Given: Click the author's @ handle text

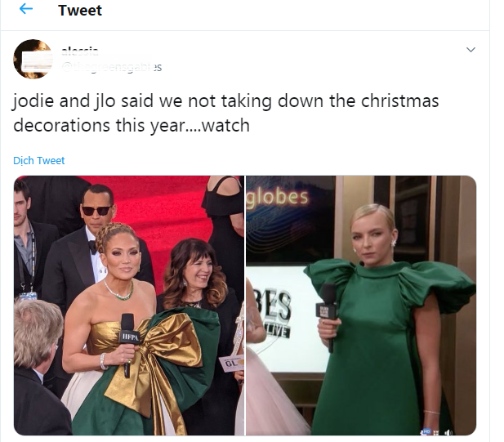Looking at the screenshot, I should 111,67.
